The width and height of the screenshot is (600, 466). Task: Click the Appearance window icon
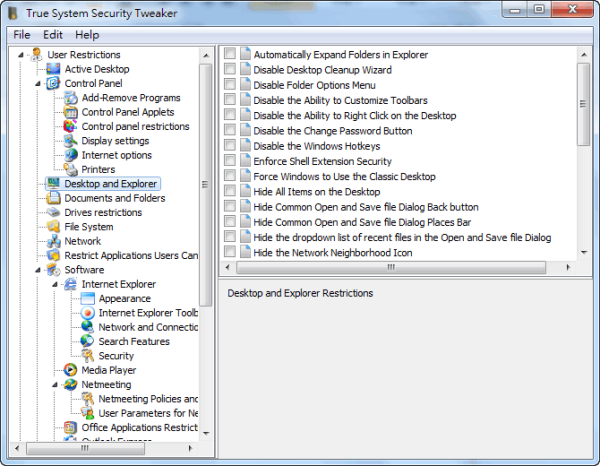pyautogui.click(x=88, y=298)
